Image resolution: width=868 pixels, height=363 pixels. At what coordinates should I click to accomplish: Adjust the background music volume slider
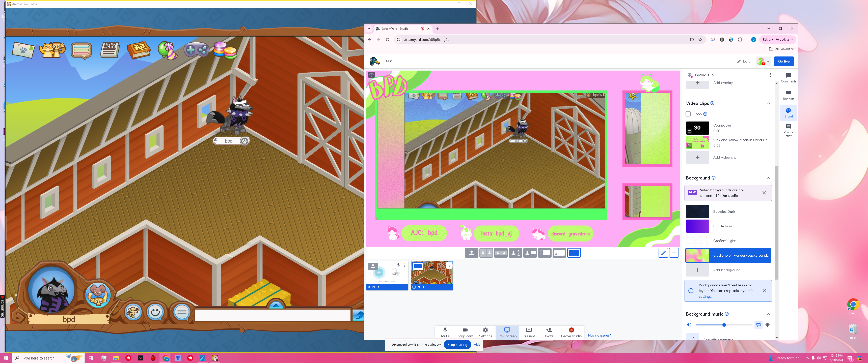pos(724,325)
